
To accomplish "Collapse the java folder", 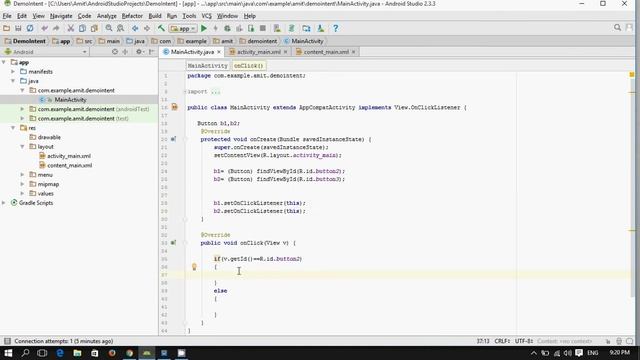I will point(13,81).
